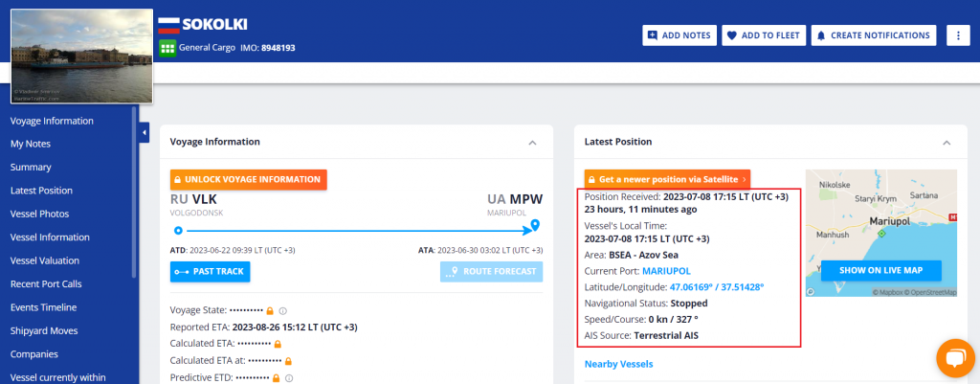Click Show on Live Map button
Viewport: 980px width, 384px height.
(x=880, y=270)
